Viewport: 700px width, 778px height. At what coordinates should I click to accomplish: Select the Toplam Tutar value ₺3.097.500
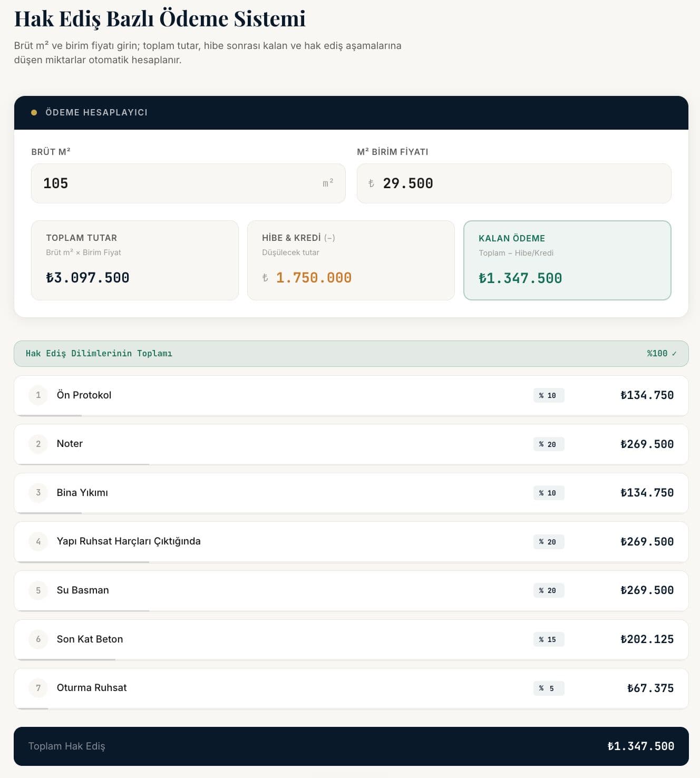pyautogui.click(x=87, y=278)
